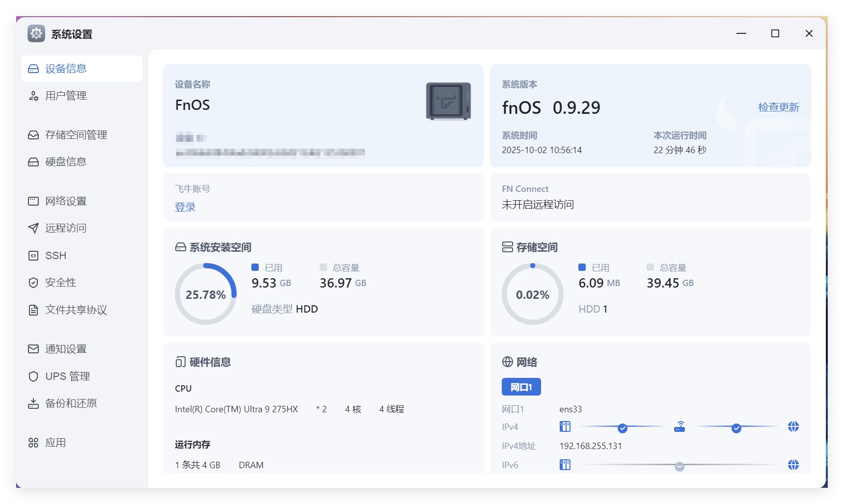Click the IPv4 internet globe icon
844x504 pixels.
(793, 426)
